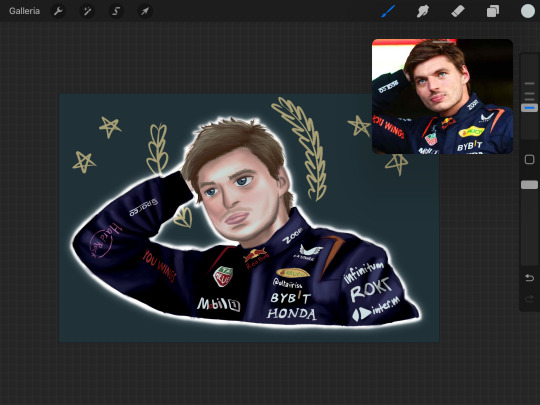
Task: Open the Galleria button
Action: pos(24,11)
